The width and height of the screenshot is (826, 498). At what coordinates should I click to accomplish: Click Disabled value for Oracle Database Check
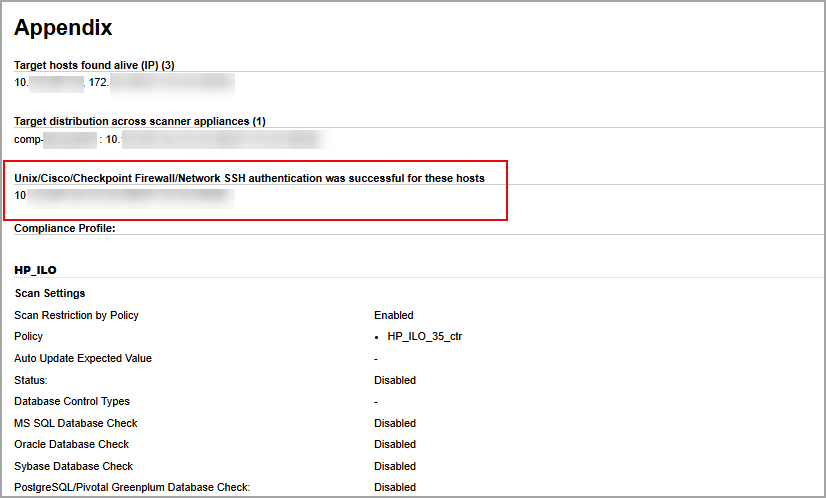[x=395, y=444]
